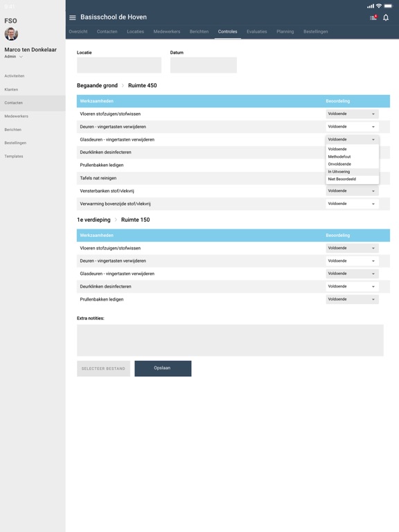Click the Selecteer Bestand button
This screenshot has width=399, height=532.
pos(103,369)
